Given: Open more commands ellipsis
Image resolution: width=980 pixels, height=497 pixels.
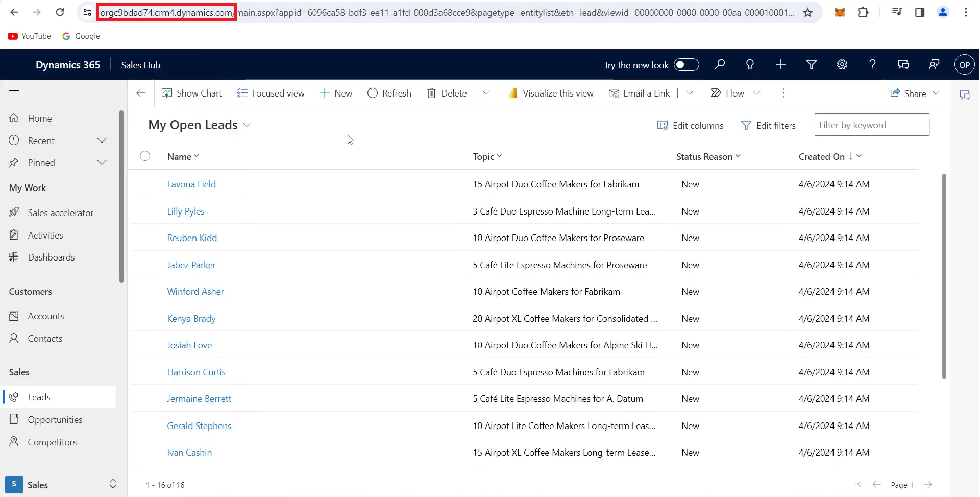Looking at the screenshot, I should [783, 93].
